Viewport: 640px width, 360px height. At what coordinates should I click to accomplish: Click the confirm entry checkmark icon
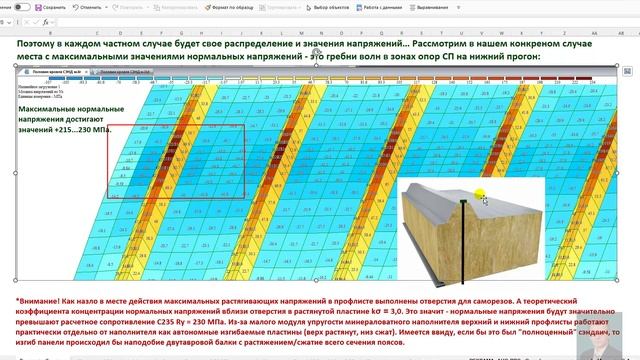pos(36,22)
